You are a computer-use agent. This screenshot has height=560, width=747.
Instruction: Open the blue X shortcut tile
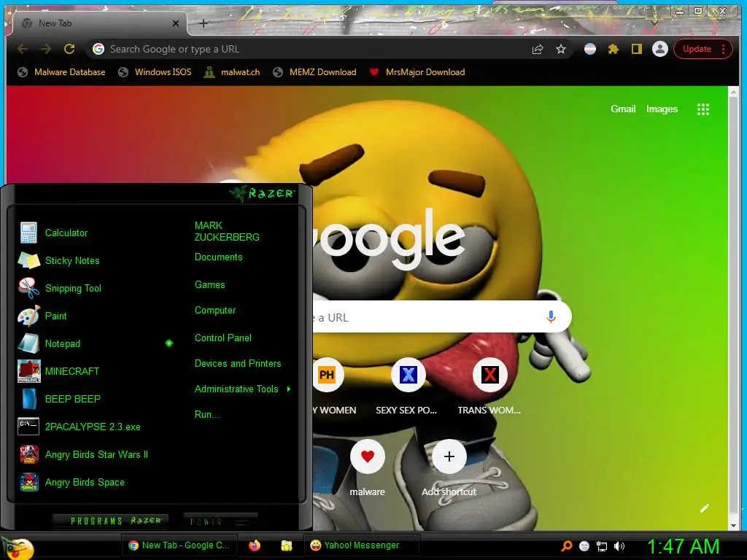coord(409,376)
